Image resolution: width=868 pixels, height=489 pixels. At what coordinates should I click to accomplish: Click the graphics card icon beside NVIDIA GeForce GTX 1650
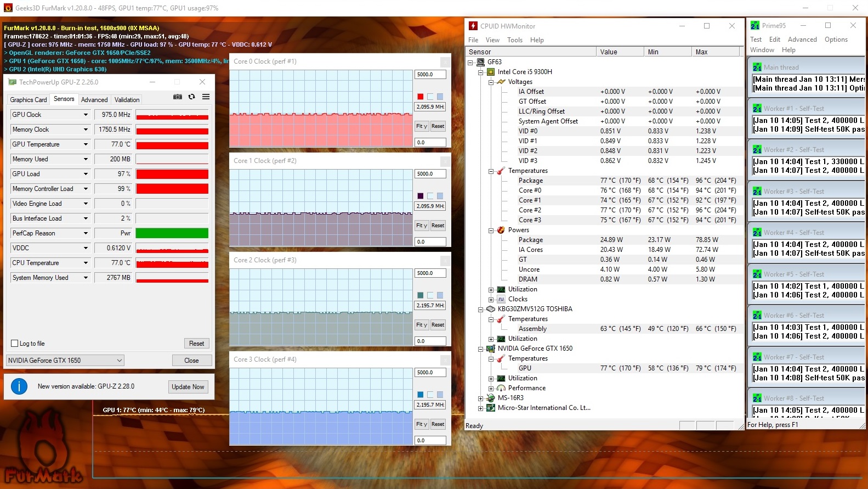click(x=491, y=349)
